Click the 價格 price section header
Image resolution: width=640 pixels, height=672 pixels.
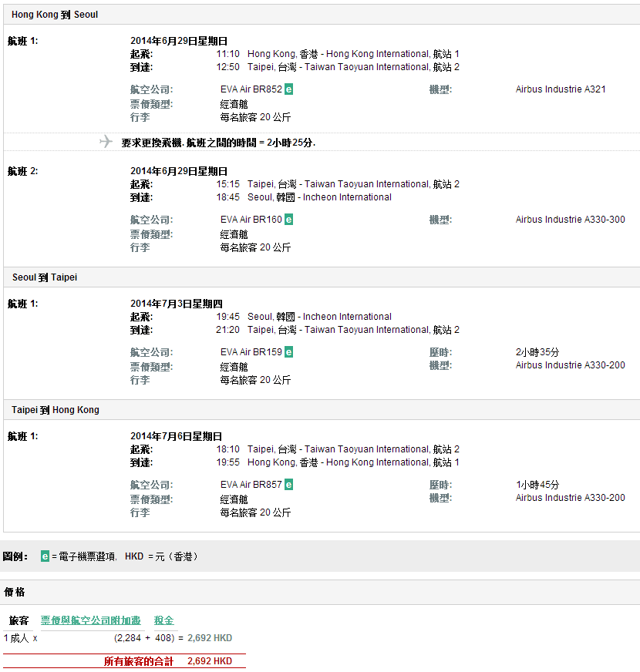pos(15,592)
